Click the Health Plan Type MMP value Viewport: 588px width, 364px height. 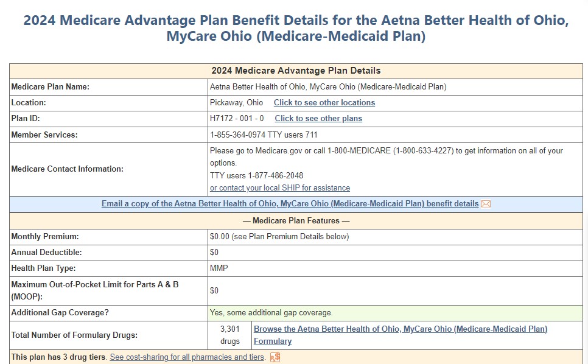(x=218, y=268)
